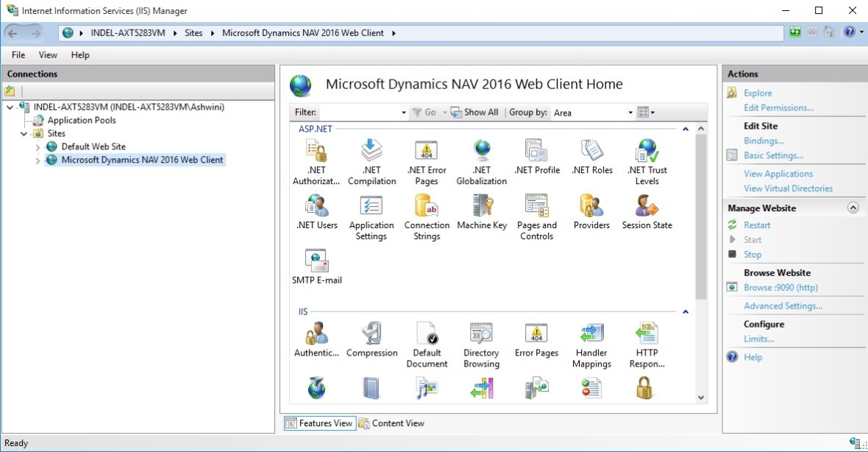
Task: Collapse the ASP.NET group section
Action: (686, 129)
